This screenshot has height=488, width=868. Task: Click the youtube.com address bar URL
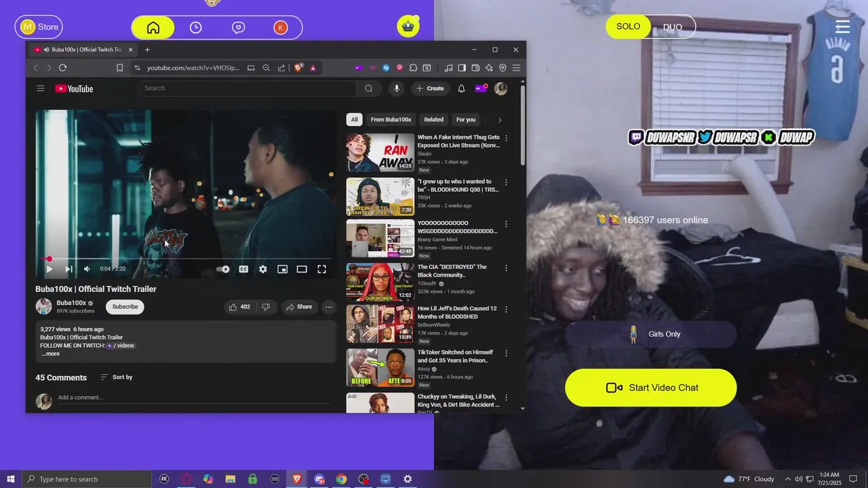[x=193, y=68]
